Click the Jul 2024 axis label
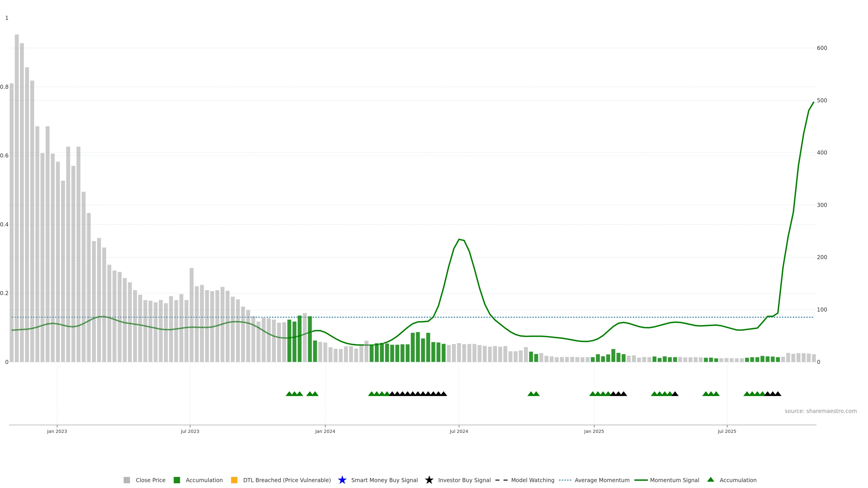Screen dimensions: 868x488 click(459, 431)
